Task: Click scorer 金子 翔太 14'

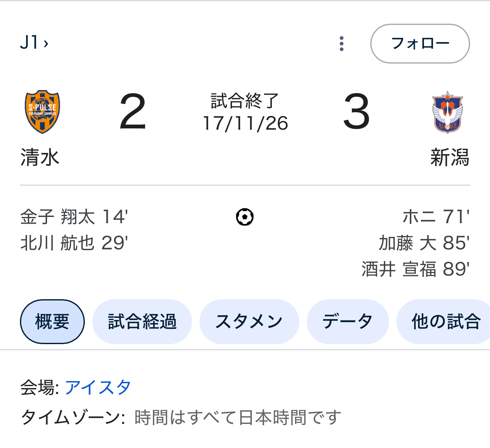Action: 74,217
